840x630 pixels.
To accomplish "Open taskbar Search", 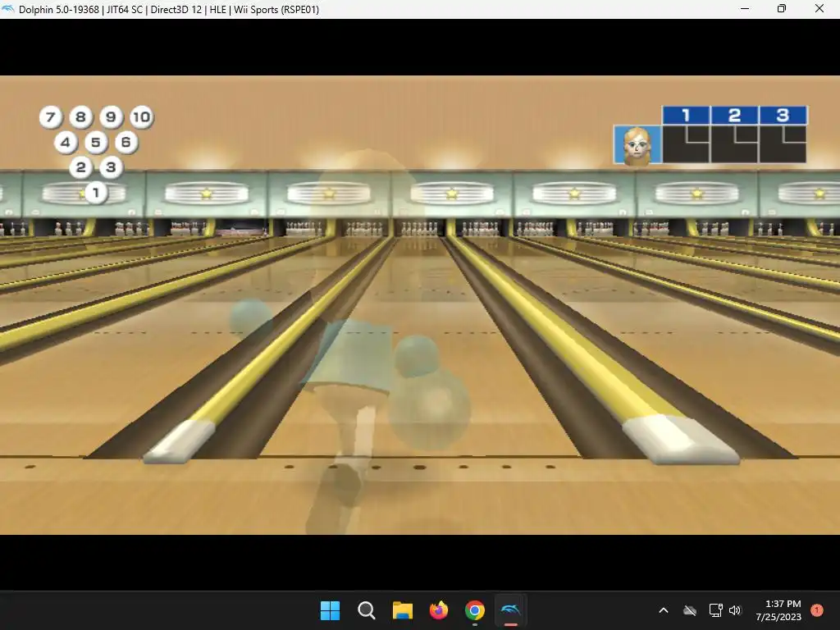I will 367,610.
